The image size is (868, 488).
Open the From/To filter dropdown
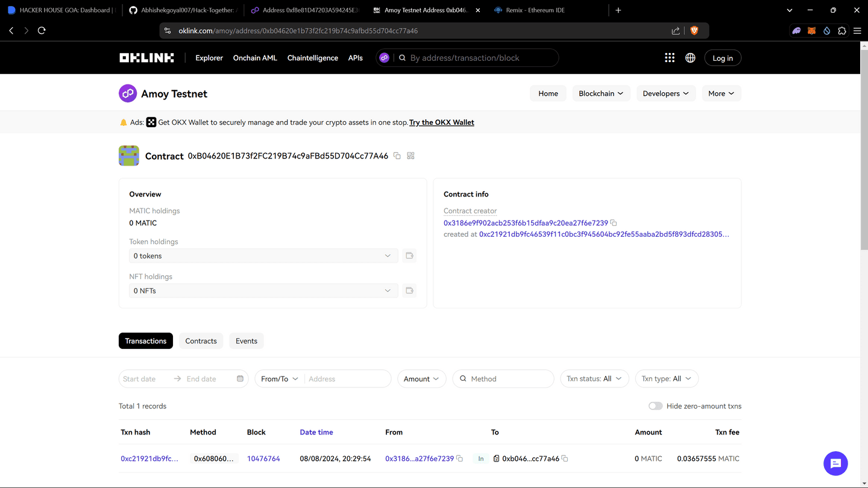(x=280, y=379)
